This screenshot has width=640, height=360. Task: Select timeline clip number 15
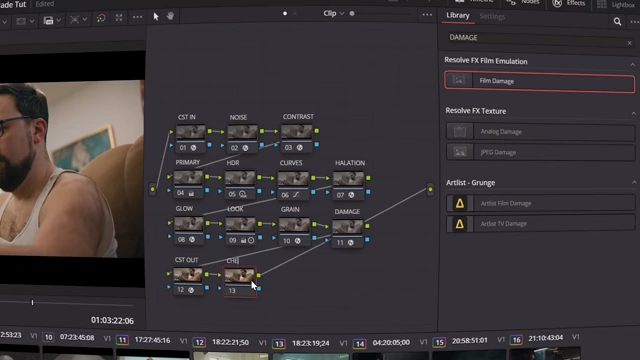pos(439,342)
